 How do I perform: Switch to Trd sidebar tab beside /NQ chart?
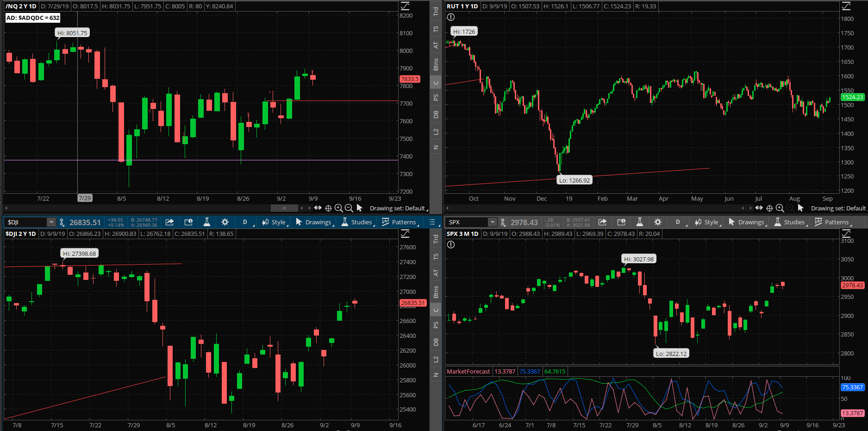(x=436, y=12)
